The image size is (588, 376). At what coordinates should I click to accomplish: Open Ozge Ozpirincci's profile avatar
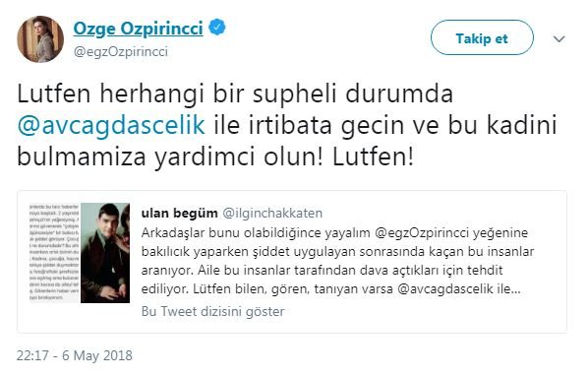pos(40,39)
